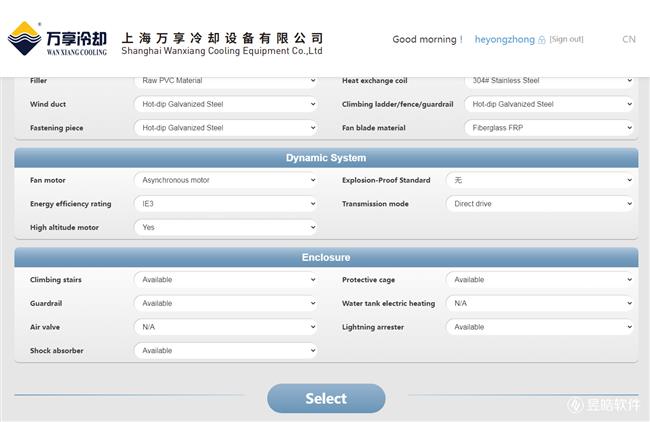Open the heyongzhong user profile link
The height and width of the screenshot is (422, 650).
[x=504, y=39]
